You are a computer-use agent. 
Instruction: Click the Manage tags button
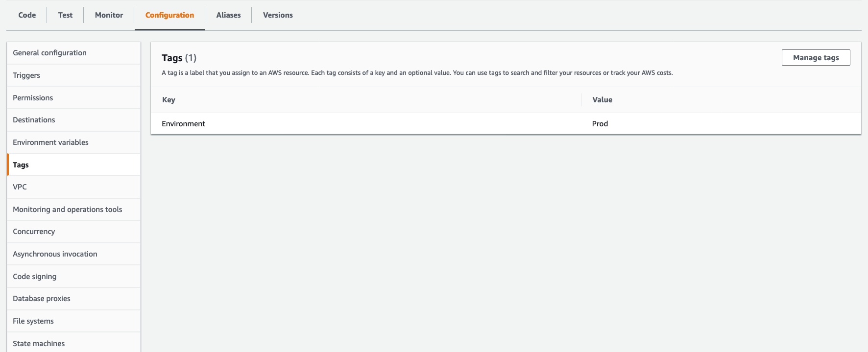pyautogui.click(x=816, y=57)
